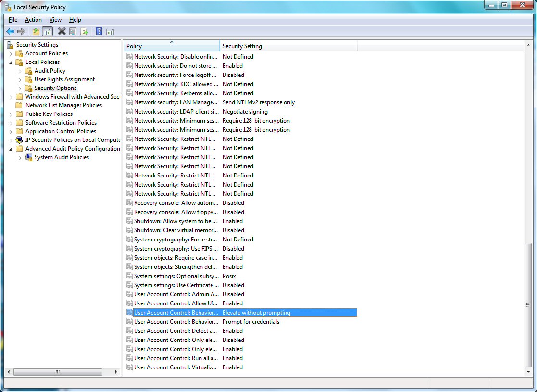Click right arrow of tree pane horizontal scrollbar
The height and width of the screenshot is (392, 537).
pos(116,372)
